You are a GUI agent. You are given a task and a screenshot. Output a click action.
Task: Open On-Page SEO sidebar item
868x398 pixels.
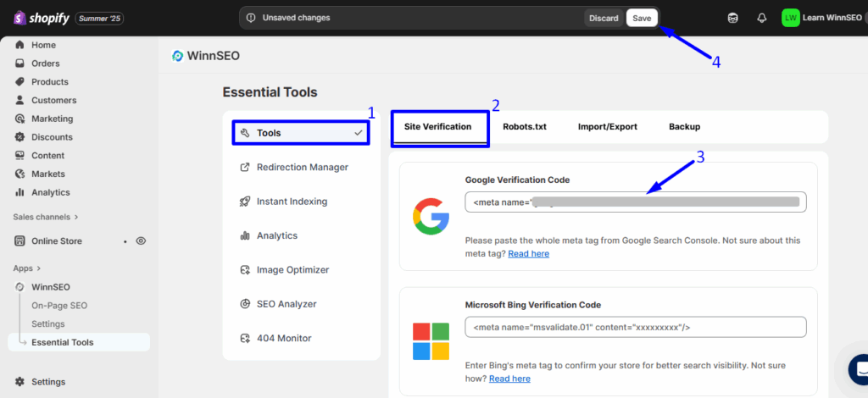click(x=59, y=306)
